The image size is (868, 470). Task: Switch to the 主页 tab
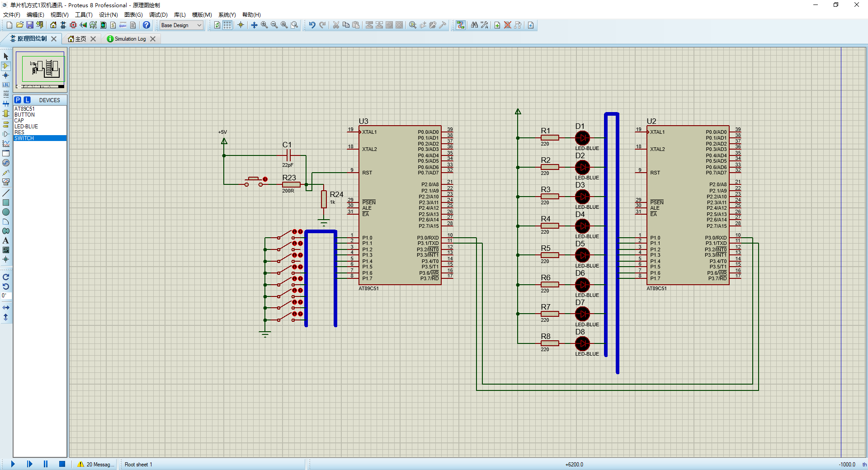(77, 39)
